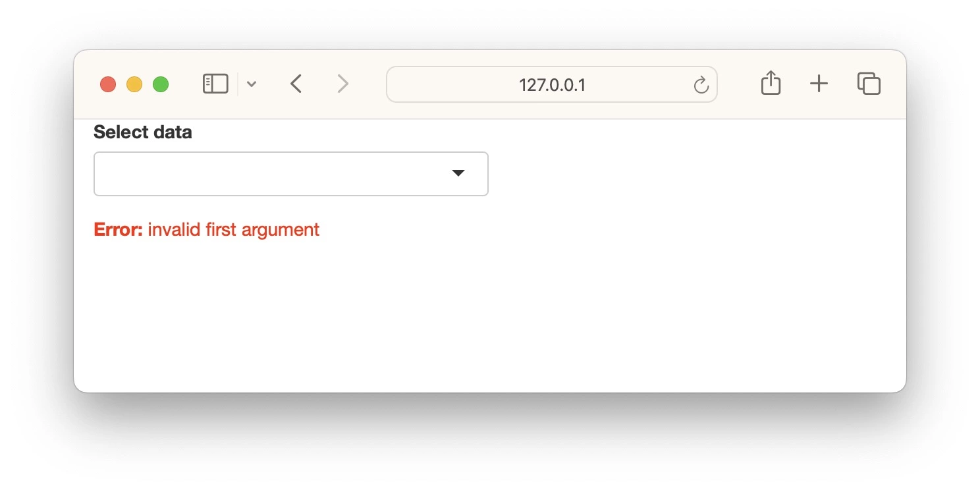Click the Select data dropdown arrow
Viewport: 980px width, 490px height.
tap(458, 173)
